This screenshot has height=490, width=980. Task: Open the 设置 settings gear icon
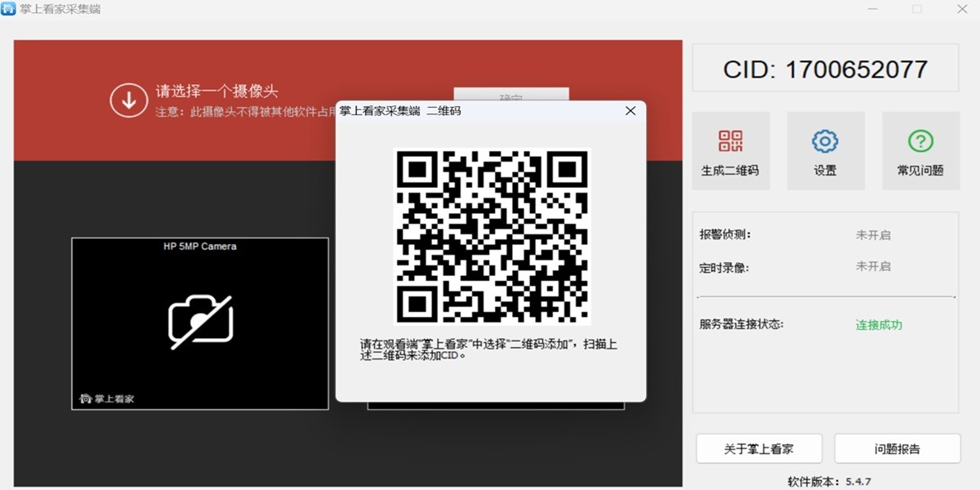[826, 150]
